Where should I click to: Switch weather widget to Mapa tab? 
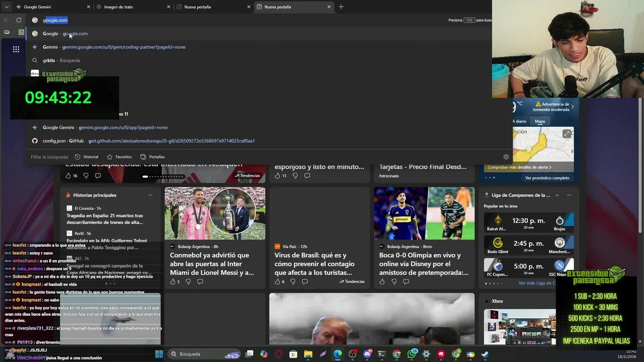click(540, 121)
